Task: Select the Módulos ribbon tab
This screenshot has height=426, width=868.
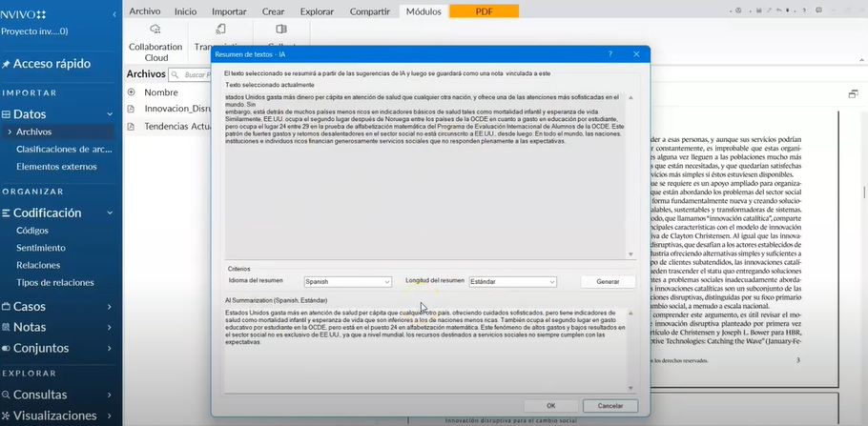Action: click(x=424, y=11)
